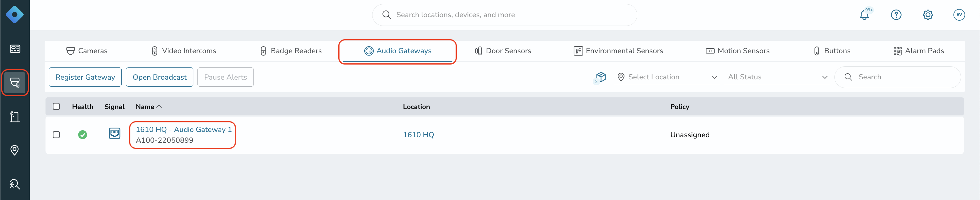Click the global search locations and devices field
The height and width of the screenshot is (200, 980).
(505, 15)
